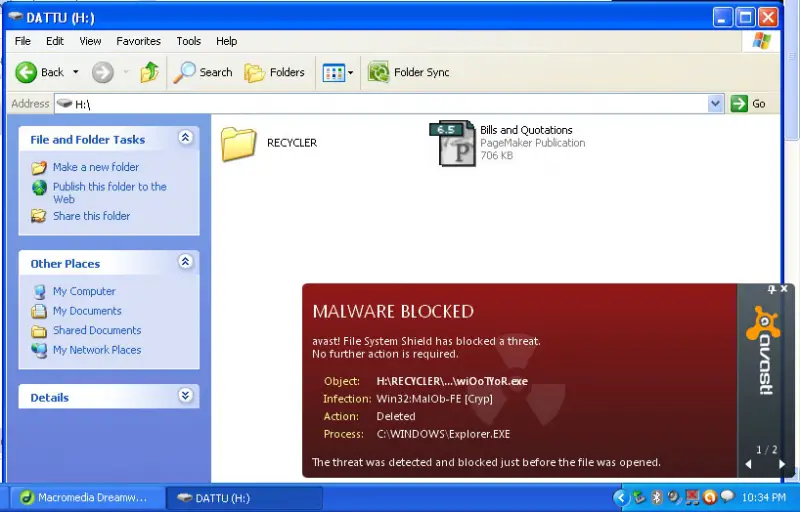Click Bills and Quotations file name
Image resolution: width=800 pixels, height=512 pixels.
tap(526, 130)
